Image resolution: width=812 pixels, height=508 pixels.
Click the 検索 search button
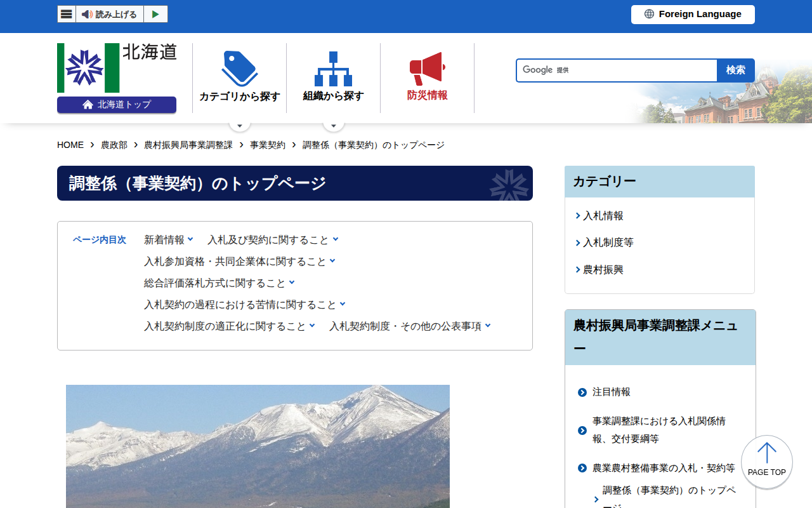tap(736, 70)
